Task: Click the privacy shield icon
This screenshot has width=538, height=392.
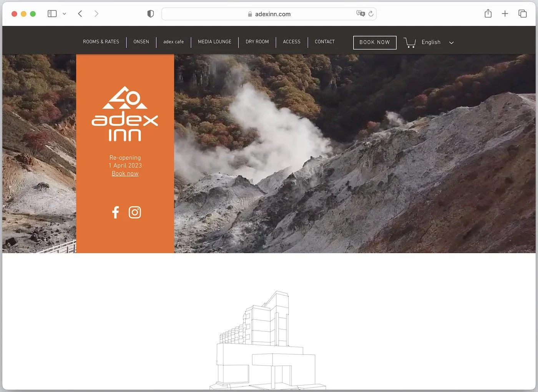Action: pos(150,13)
